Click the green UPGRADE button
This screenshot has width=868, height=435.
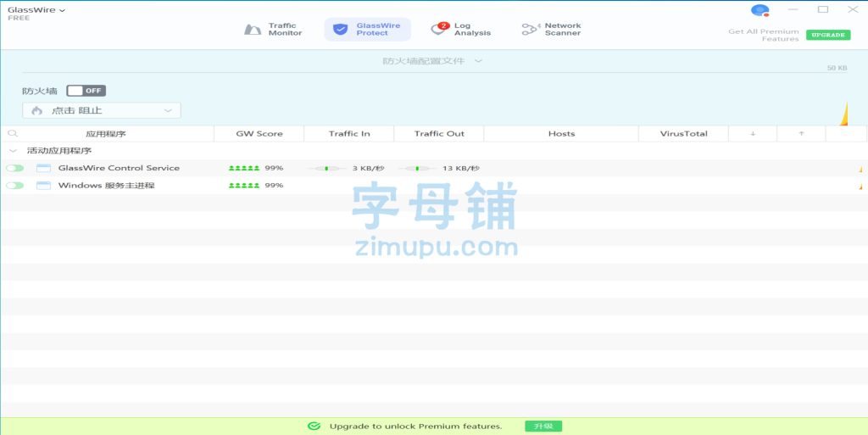828,35
